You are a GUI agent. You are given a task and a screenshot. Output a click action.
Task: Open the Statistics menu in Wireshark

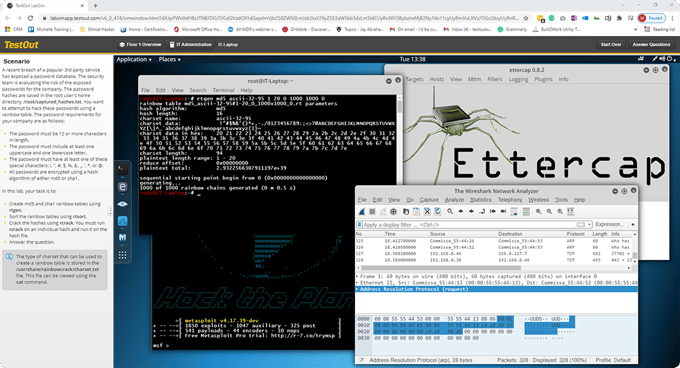pyautogui.click(x=481, y=200)
